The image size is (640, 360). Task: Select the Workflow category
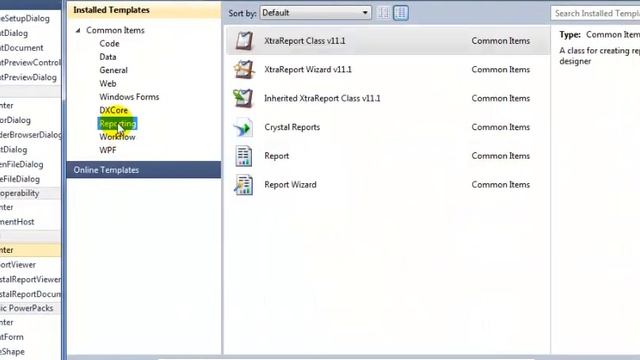[117, 137]
